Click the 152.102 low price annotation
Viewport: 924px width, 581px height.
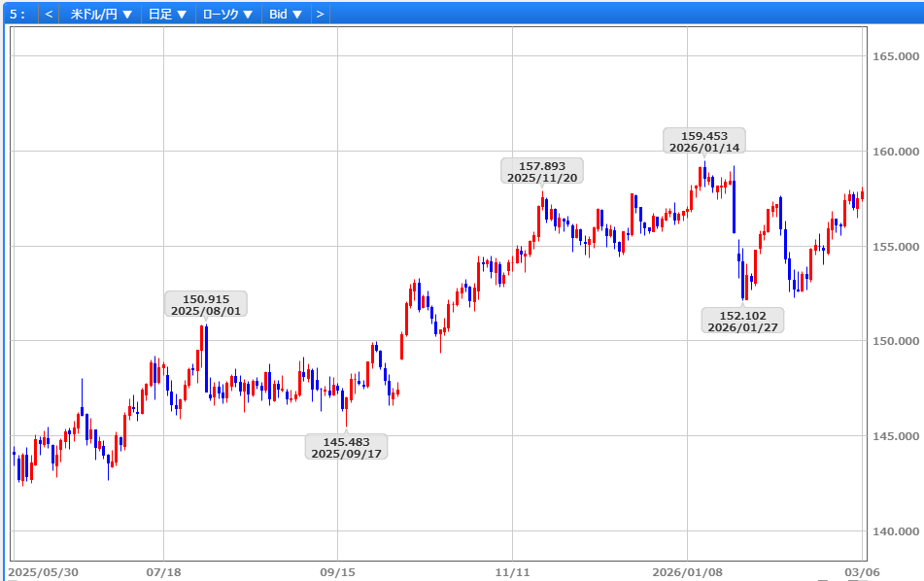click(x=742, y=321)
